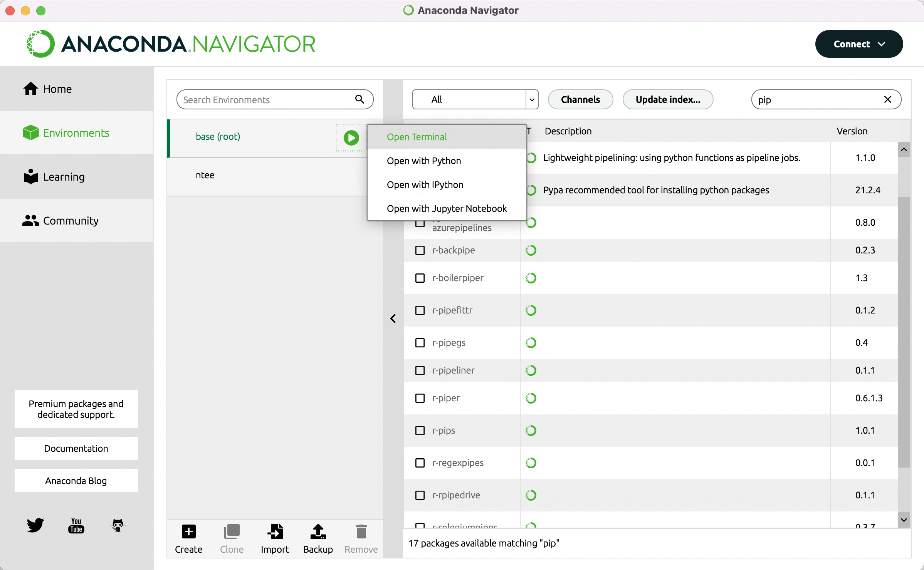Clear the pip package search
Image resolution: width=924 pixels, height=570 pixels.
click(x=888, y=99)
